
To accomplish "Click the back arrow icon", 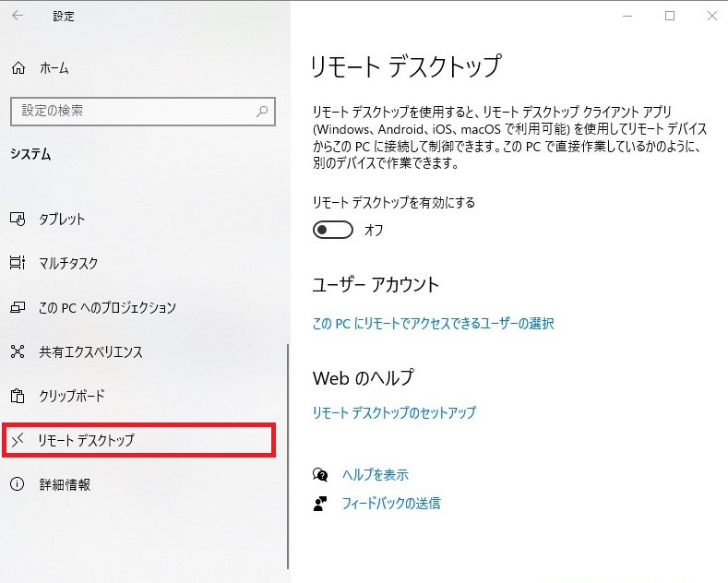I will (18, 16).
